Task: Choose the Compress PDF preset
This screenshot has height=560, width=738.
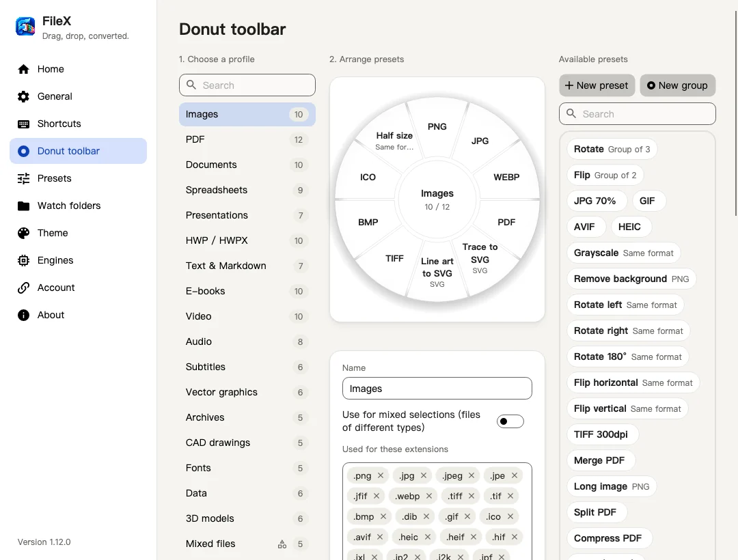Action: click(610, 538)
